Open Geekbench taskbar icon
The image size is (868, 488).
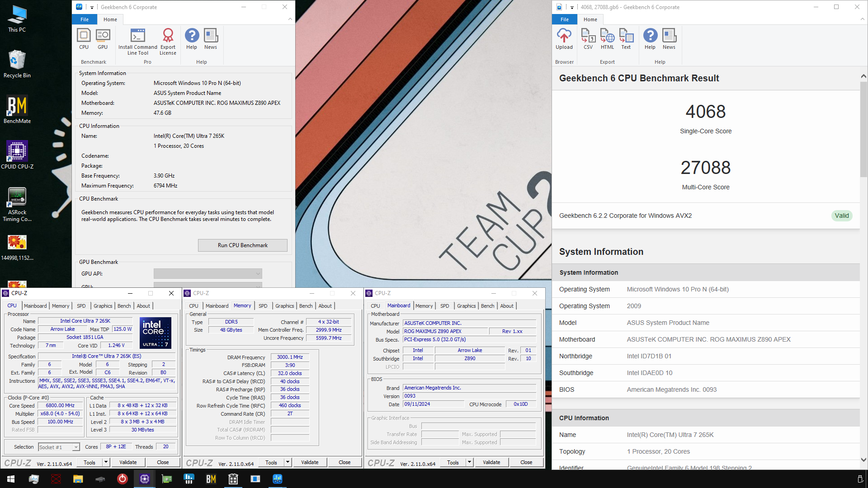[x=278, y=479]
